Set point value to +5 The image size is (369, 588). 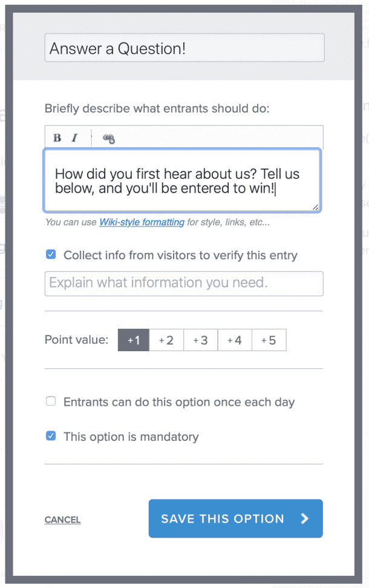(269, 340)
